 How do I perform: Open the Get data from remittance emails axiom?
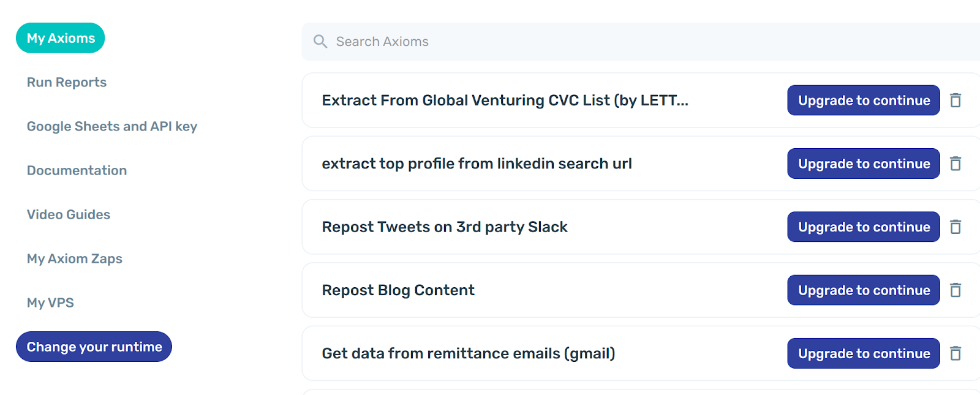[469, 353]
